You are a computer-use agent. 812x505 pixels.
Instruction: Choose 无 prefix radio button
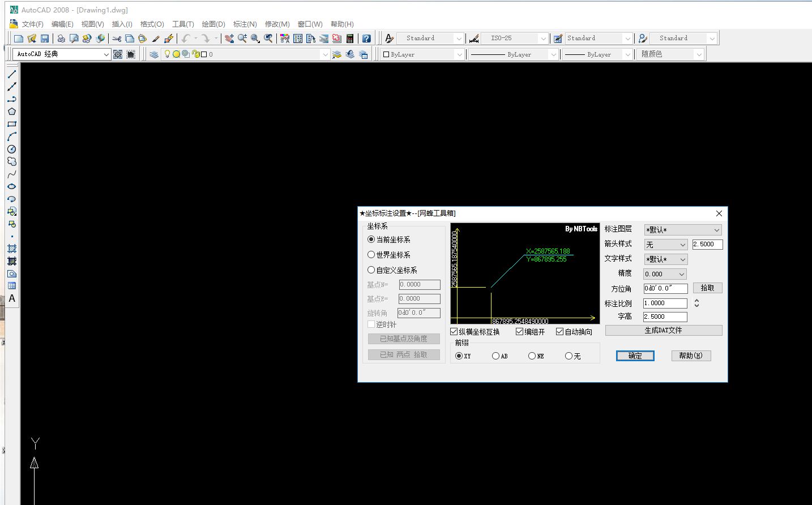(x=572, y=356)
